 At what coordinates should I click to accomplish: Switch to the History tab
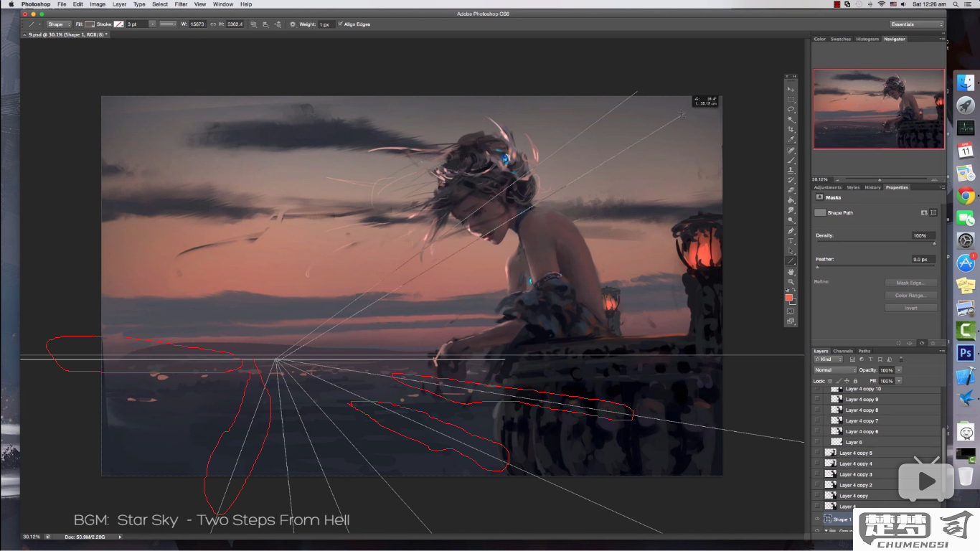tap(872, 187)
